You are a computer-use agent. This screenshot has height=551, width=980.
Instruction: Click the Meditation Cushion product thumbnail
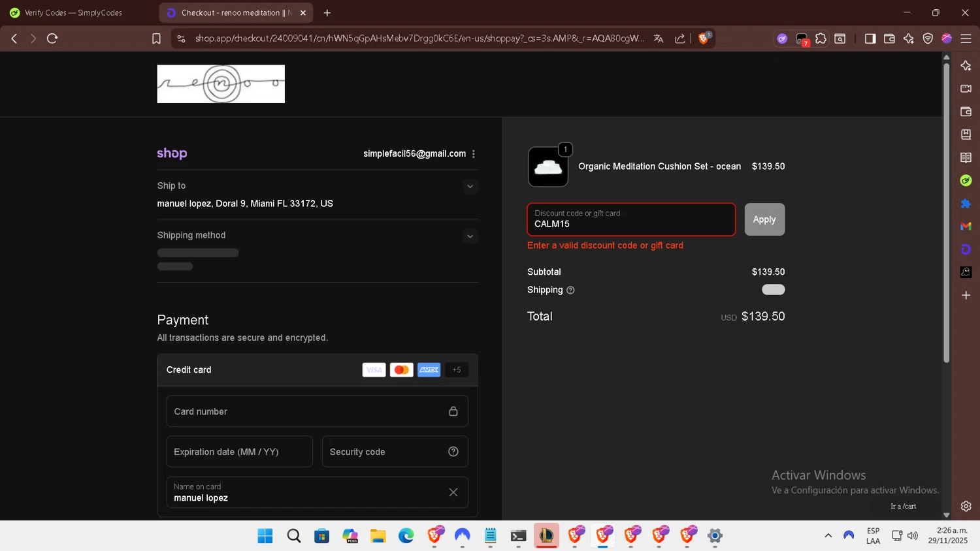548,167
